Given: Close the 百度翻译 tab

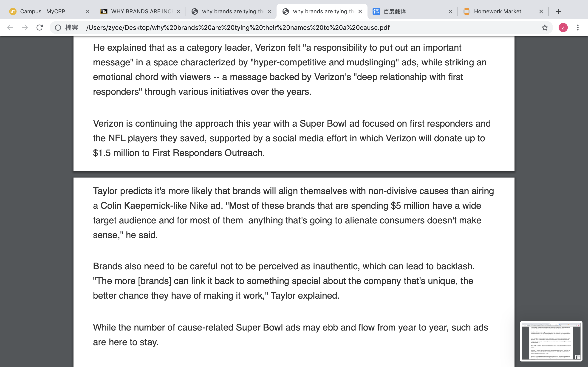Looking at the screenshot, I should click(x=450, y=11).
